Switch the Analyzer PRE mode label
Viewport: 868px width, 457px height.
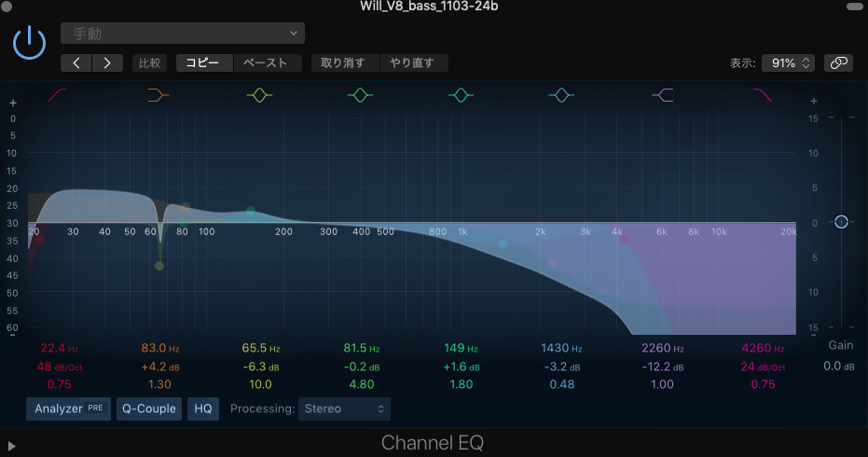(95, 409)
